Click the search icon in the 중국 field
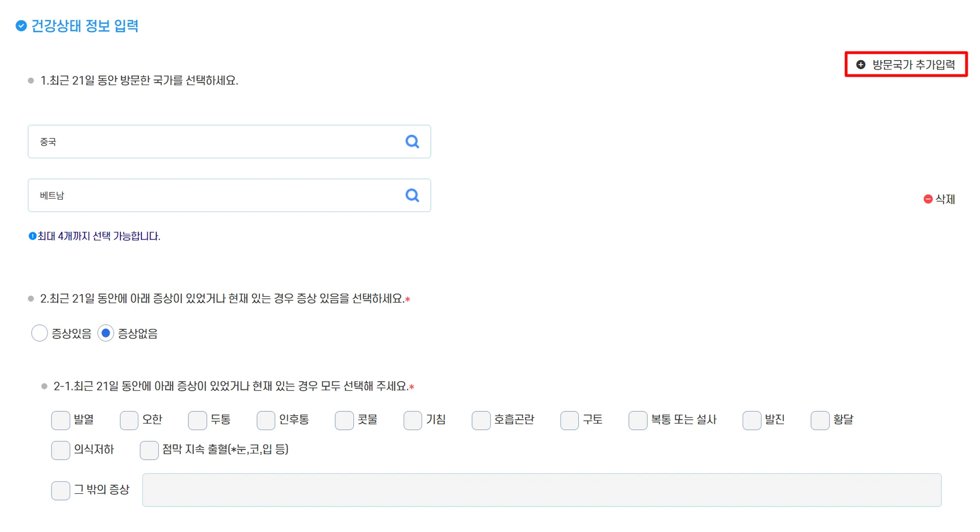Screen dimensions: 980x532 pyautogui.click(x=412, y=141)
